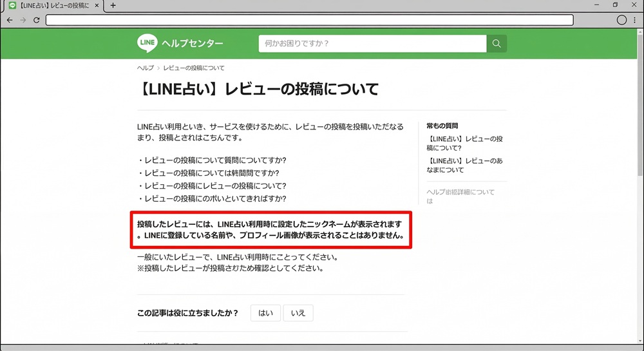Click the browser back arrow

pos(10,20)
